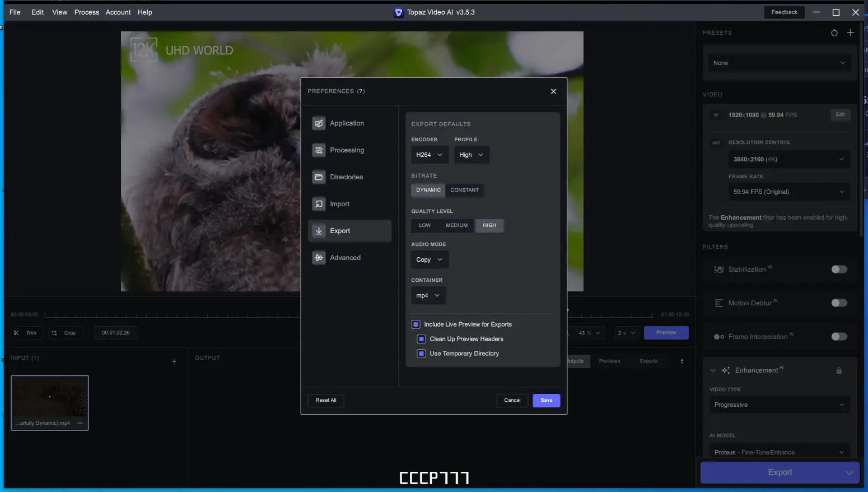Add a new input video

coord(174,361)
